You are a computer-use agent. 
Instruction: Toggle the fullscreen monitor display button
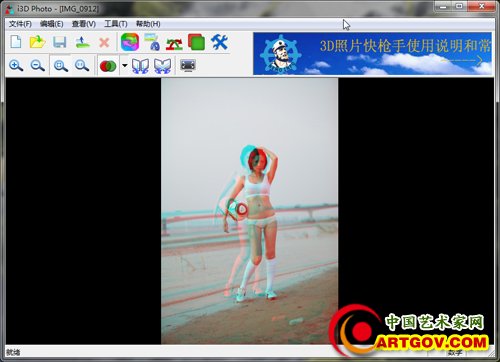click(x=188, y=65)
